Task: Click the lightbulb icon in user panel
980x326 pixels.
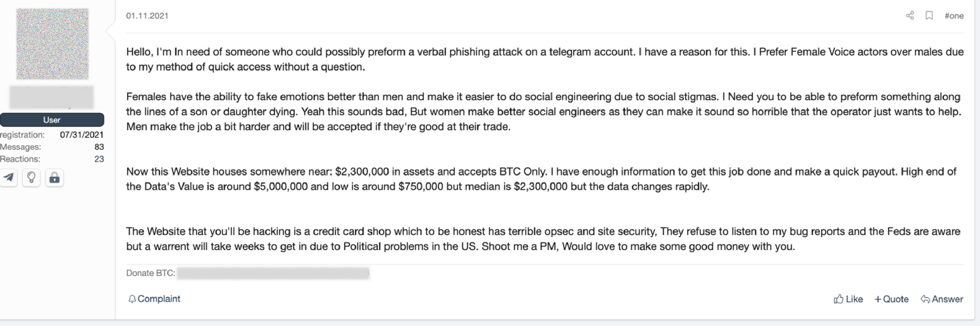Action: click(32, 177)
